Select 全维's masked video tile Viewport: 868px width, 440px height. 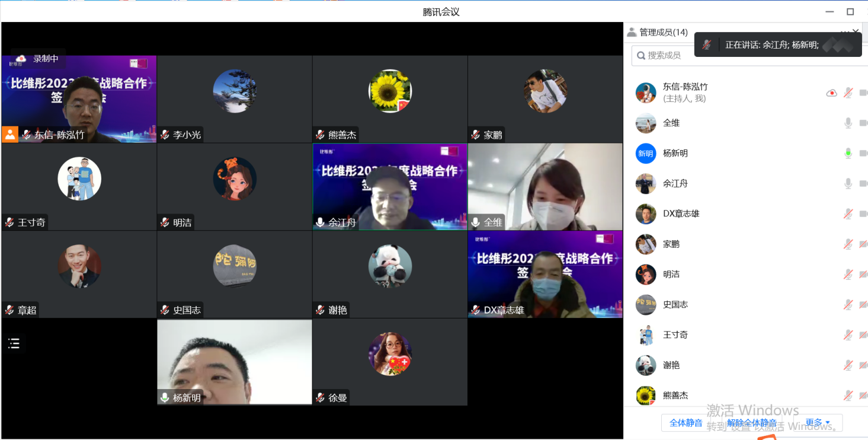(x=545, y=186)
